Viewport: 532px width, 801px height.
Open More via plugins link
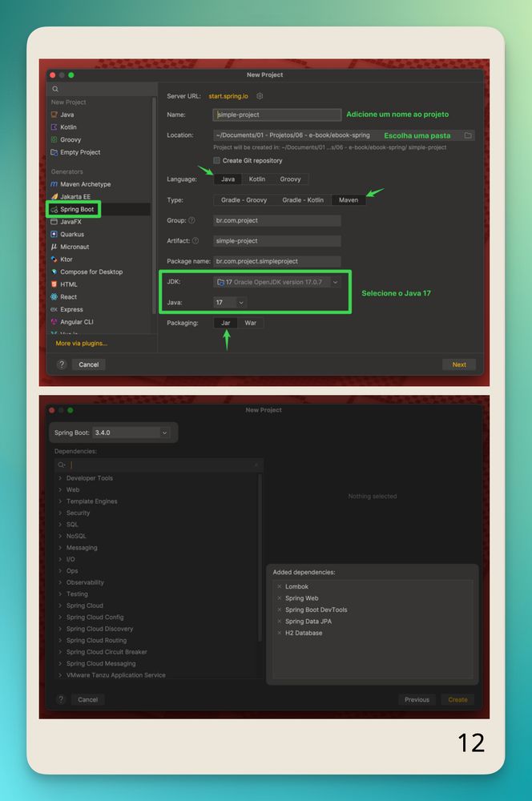[81, 344]
